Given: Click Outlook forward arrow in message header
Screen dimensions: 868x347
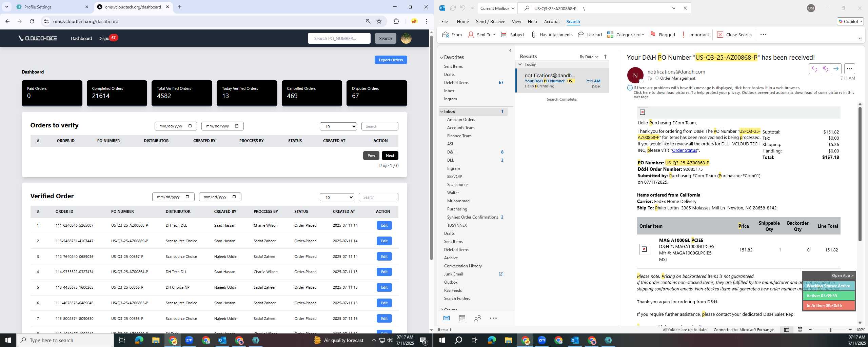Looking at the screenshot, I should pos(836,69).
